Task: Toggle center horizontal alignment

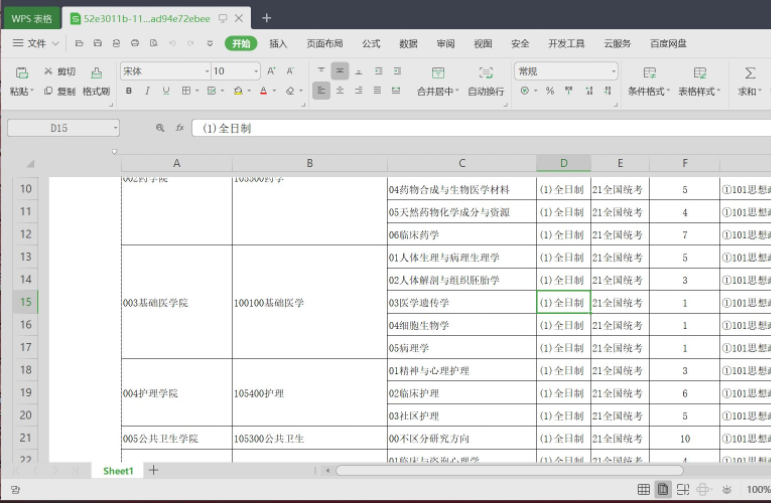Action: click(x=340, y=91)
